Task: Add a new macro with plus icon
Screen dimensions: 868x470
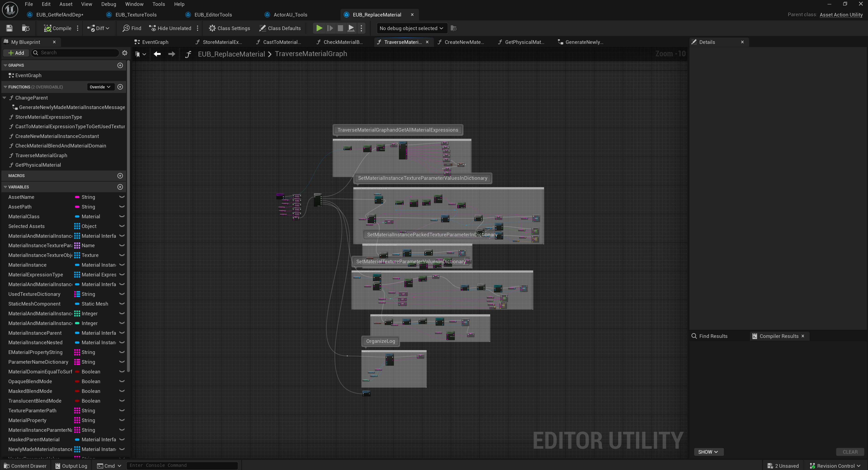Action: point(120,176)
